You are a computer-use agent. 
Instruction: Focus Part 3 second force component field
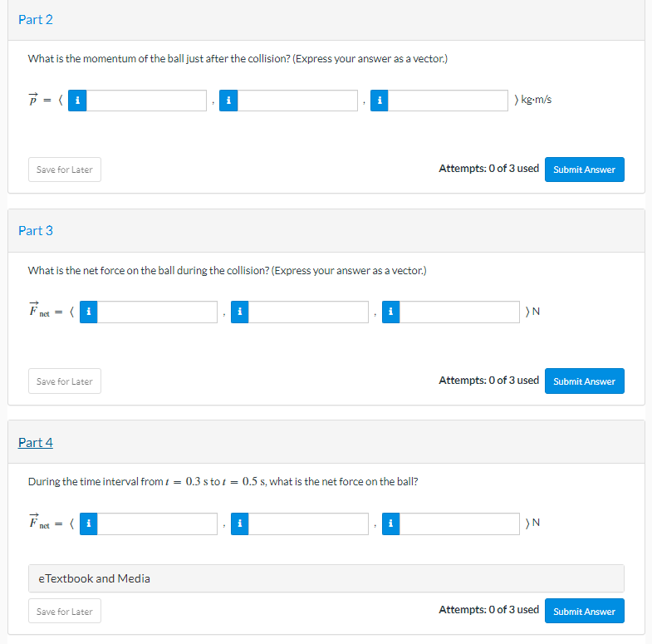tap(308, 312)
